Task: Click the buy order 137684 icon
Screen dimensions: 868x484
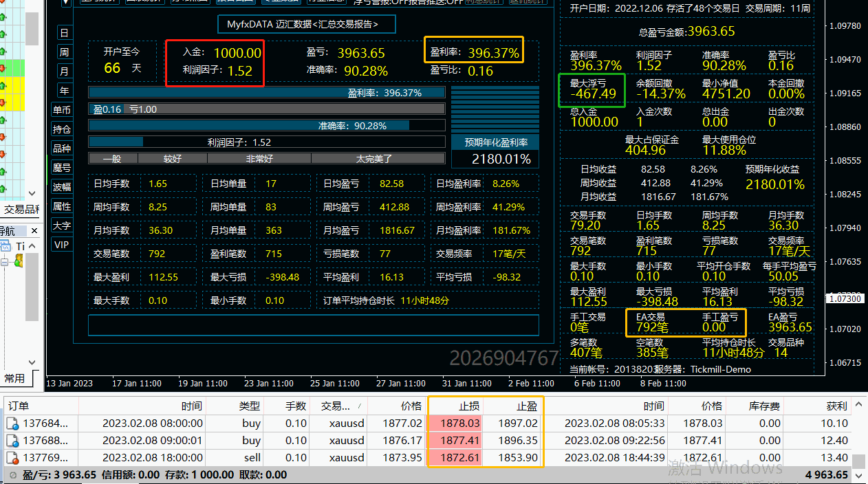Action: click(x=12, y=424)
